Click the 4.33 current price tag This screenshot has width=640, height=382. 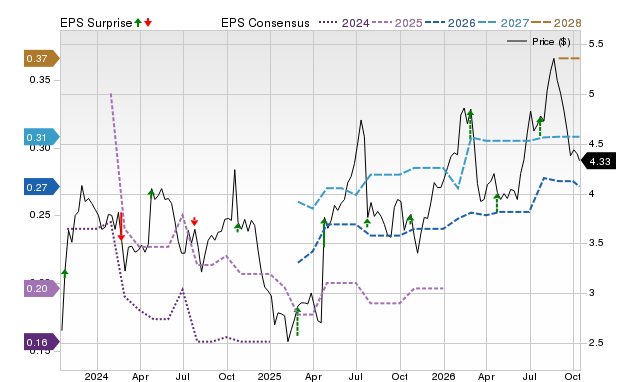pos(598,161)
